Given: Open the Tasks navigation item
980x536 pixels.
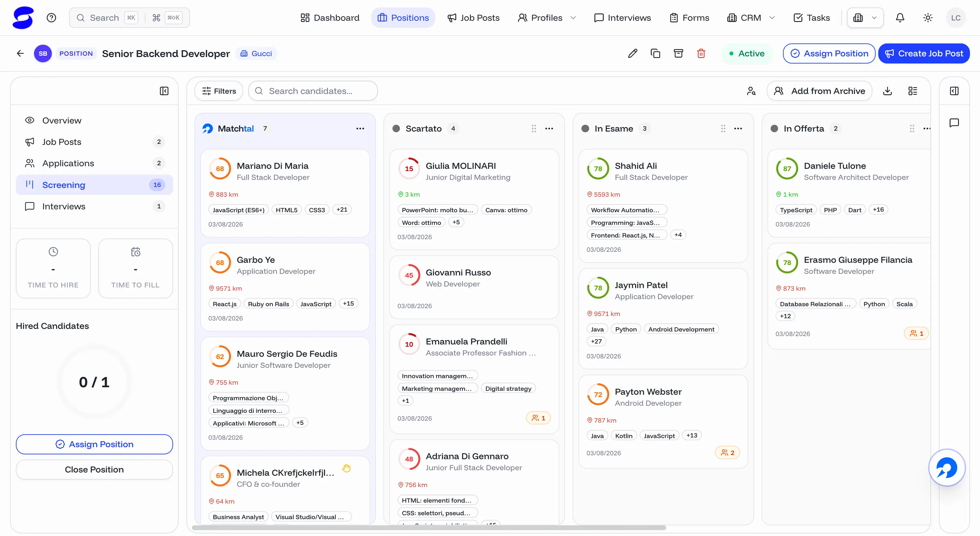Looking at the screenshot, I should point(811,18).
